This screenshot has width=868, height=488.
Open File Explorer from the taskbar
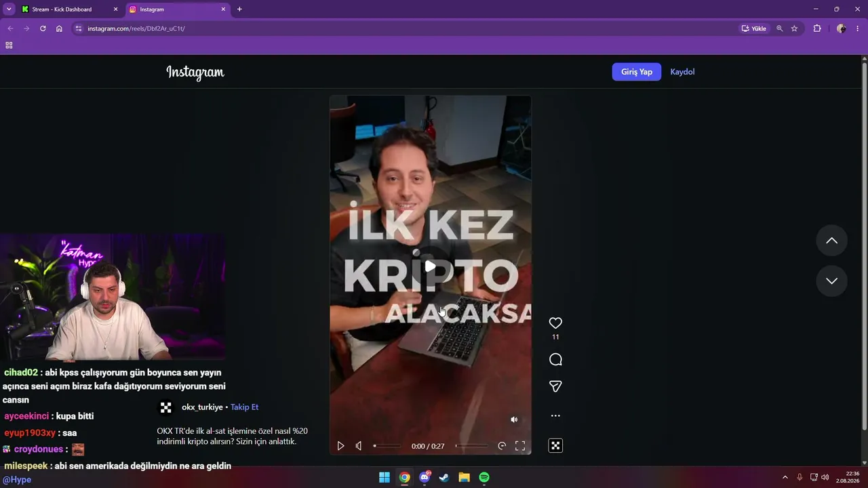464,477
